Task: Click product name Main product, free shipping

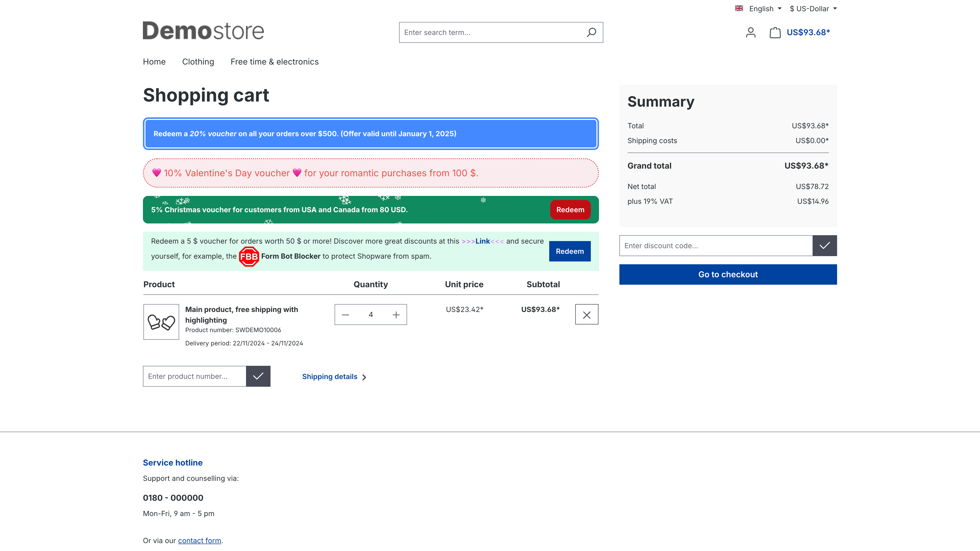Action: point(242,315)
